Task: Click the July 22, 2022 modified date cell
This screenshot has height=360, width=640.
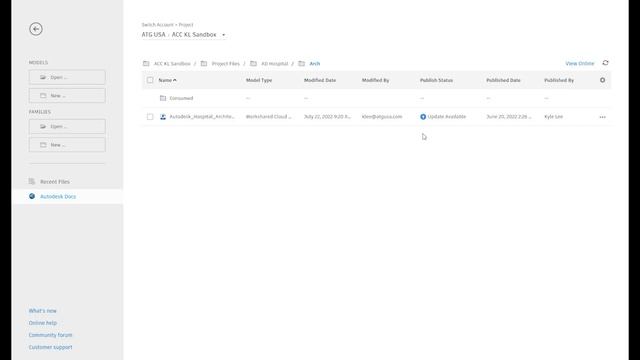Action: point(327,117)
